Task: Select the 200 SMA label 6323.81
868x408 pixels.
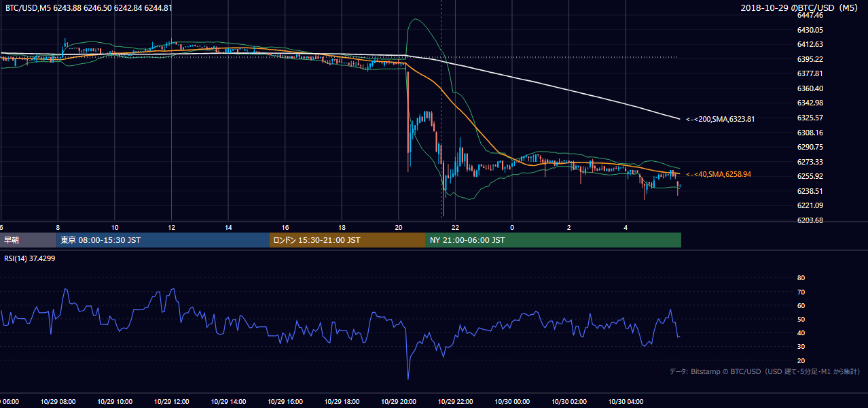Action: tap(721, 119)
